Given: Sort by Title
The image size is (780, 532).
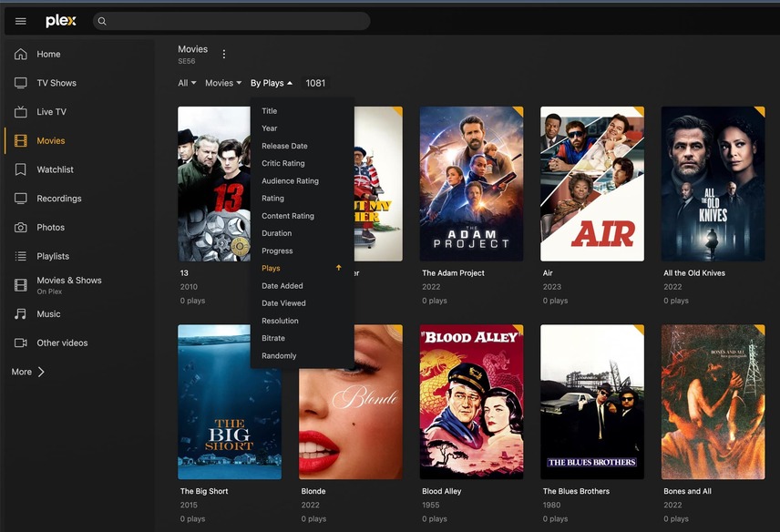Looking at the screenshot, I should (269, 111).
